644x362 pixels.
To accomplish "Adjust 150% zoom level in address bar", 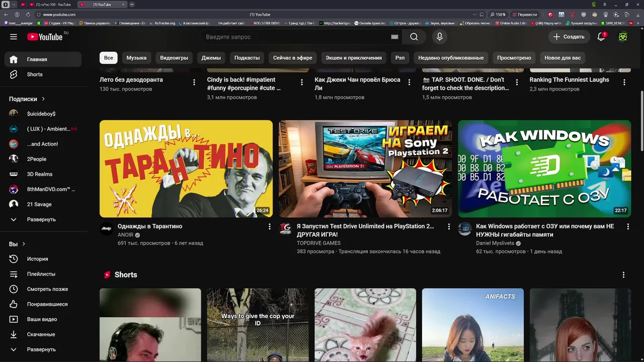I will [498, 15].
